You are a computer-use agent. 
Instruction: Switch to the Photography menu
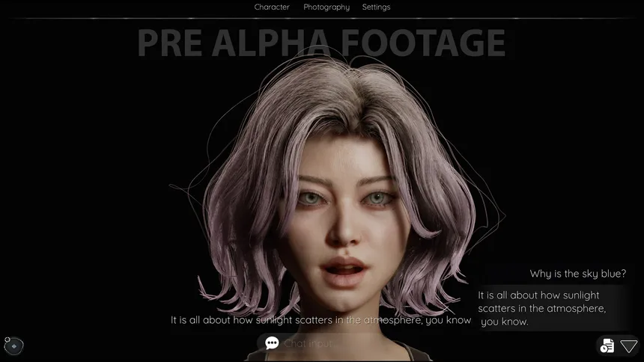(x=326, y=7)
